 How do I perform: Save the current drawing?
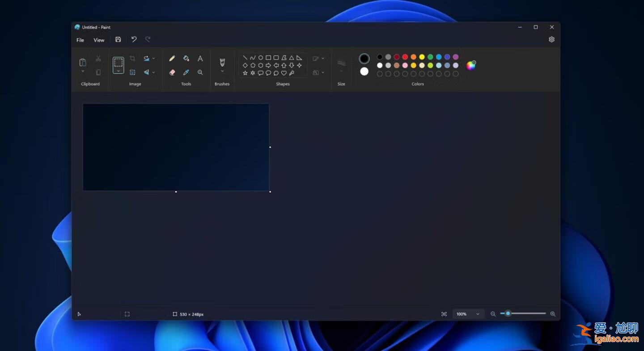coord(118,39)
